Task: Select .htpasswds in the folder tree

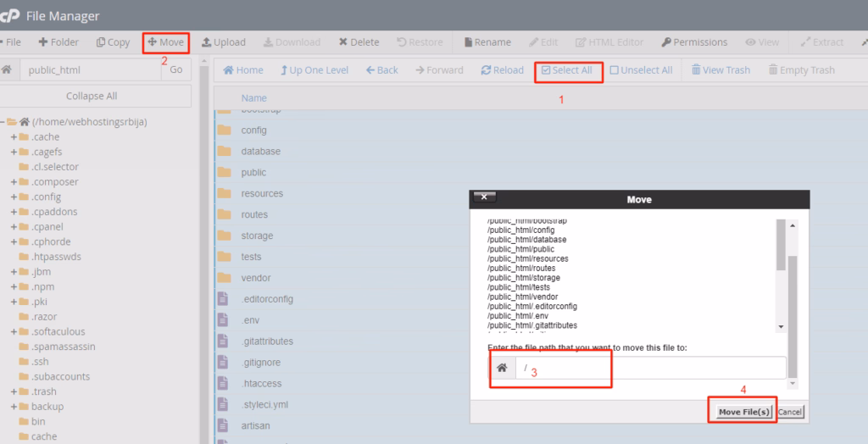Action: coord(56,257)
